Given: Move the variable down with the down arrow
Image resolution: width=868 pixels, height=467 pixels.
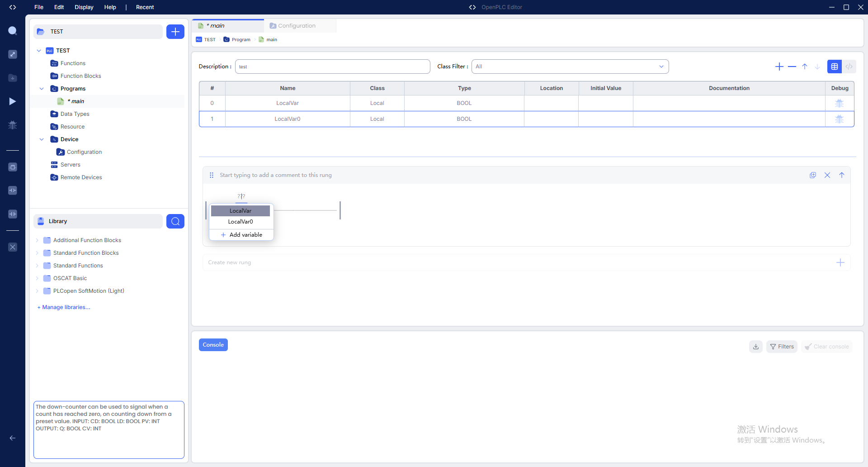Looking at the screenshot, I should 817,67.
